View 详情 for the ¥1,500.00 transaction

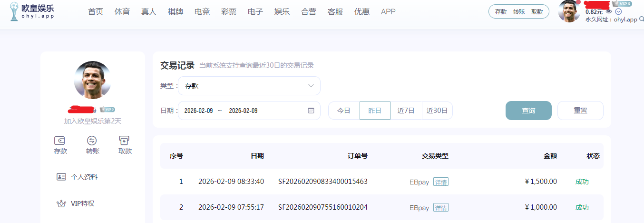click(x=440, y=182)
